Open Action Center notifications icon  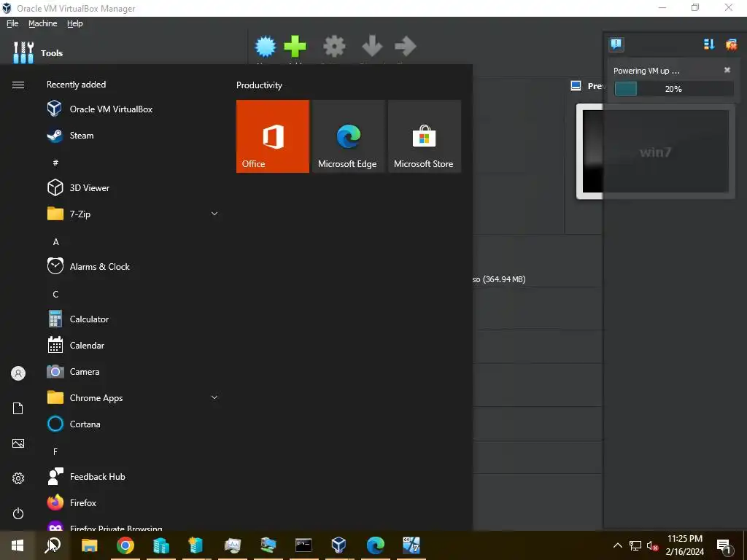(724, 545)
